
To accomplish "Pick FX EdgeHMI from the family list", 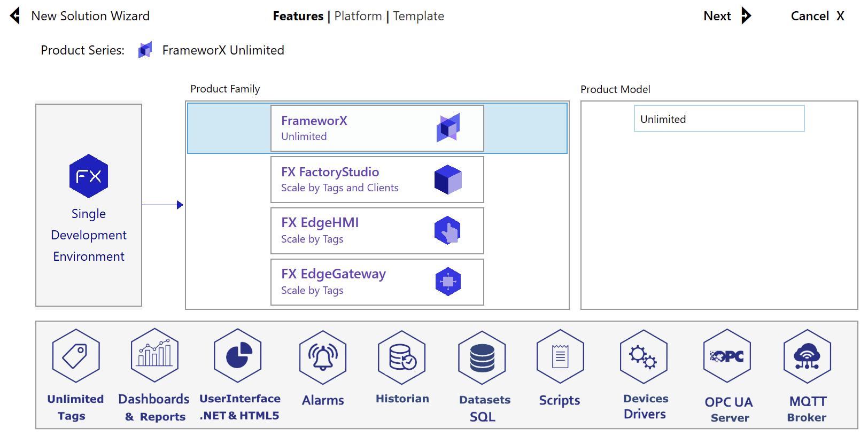I will click(377, 231).
